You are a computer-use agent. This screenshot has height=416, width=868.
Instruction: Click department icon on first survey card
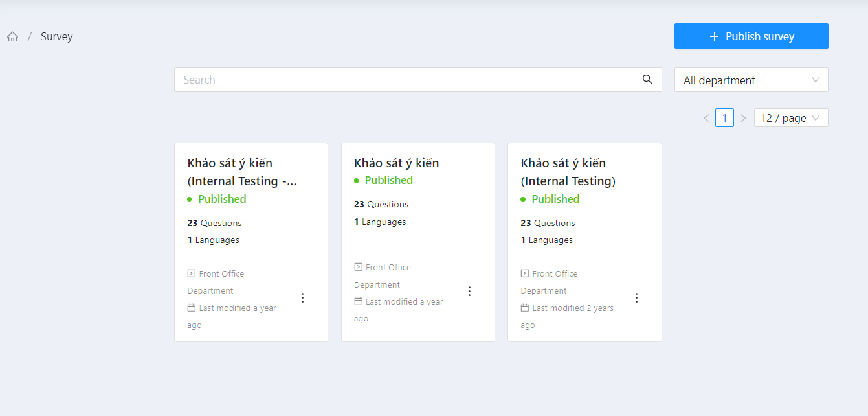192,273
